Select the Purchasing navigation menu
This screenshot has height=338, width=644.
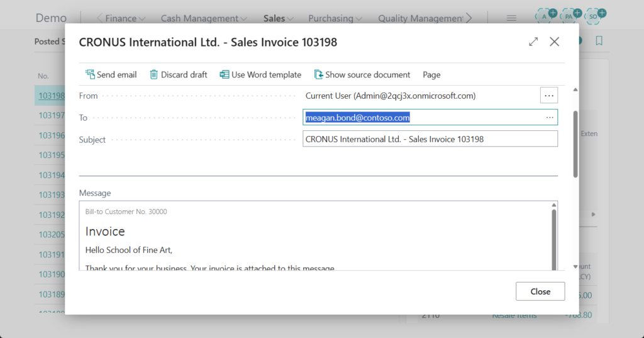pyautogui.click(x=339, y=18)
